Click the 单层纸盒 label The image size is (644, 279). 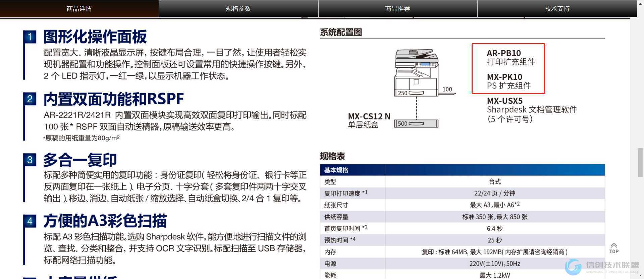(x=363, y=125)
